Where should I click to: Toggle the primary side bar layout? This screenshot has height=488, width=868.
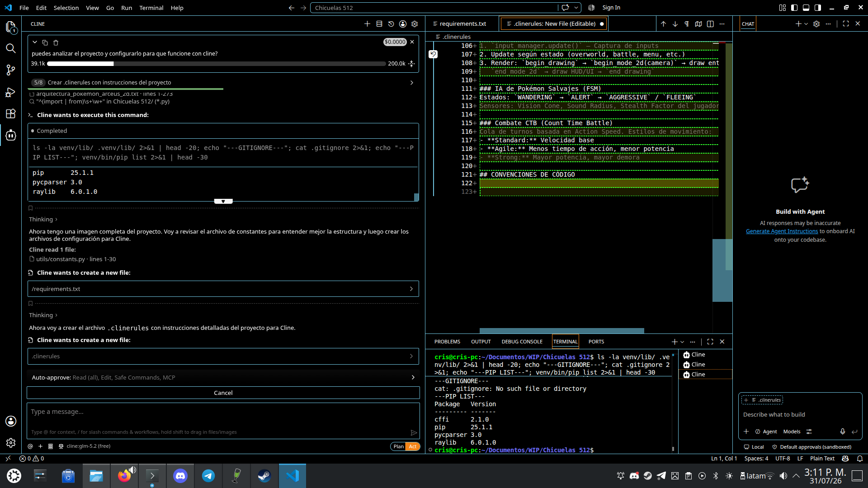pos(794,8)
